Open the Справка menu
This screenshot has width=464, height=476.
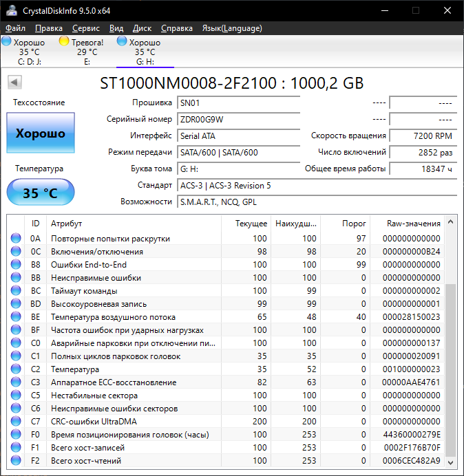[176, 28]
